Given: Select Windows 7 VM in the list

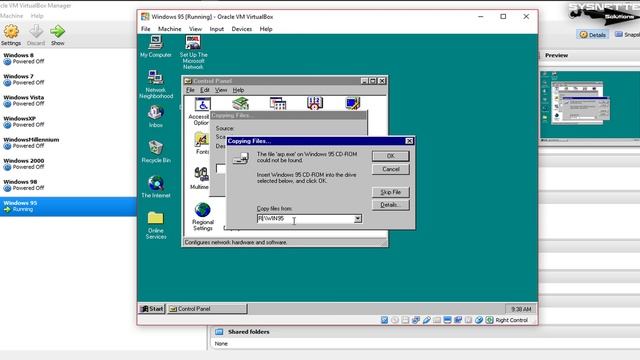Looking at the screenshot, I should (68, 80).
